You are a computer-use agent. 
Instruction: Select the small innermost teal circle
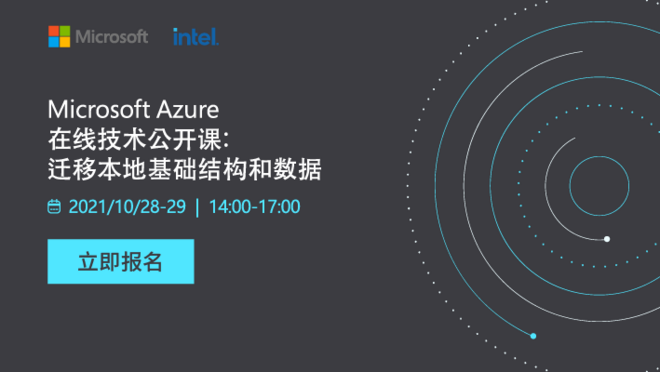point(599,186)
